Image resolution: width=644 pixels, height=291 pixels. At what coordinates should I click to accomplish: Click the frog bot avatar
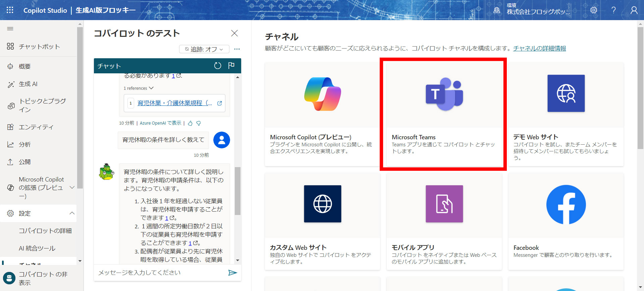pyautogui.click(x=107, y=172)
